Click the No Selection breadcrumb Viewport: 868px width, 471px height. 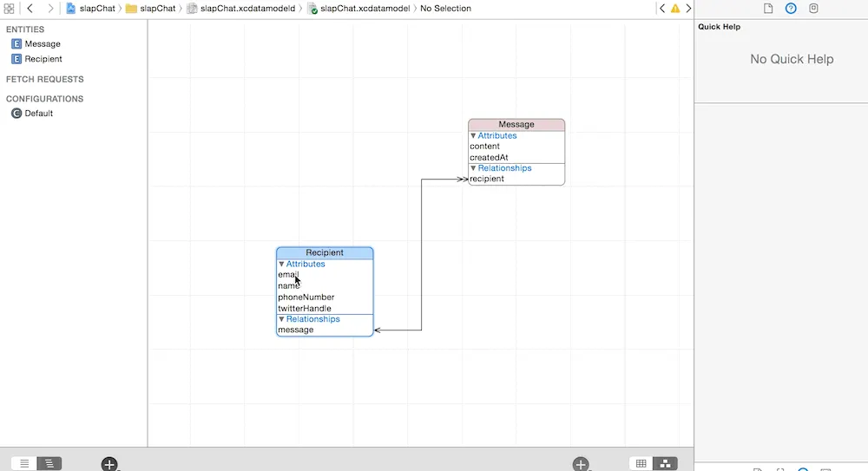coord(445,9)
